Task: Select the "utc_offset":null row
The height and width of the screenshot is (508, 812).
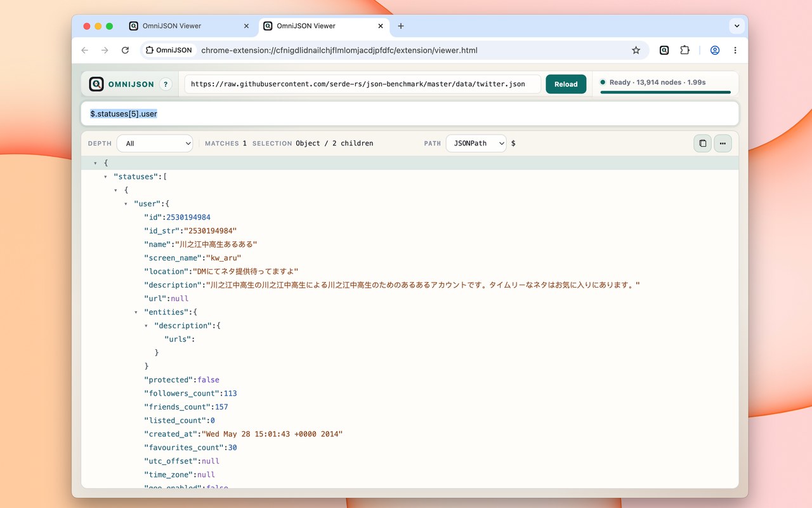Action: pos(410,461)
